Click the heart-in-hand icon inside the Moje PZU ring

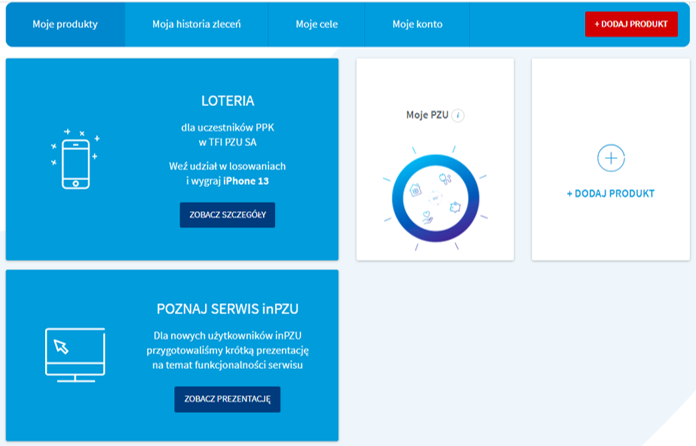(x=427, y=217)
